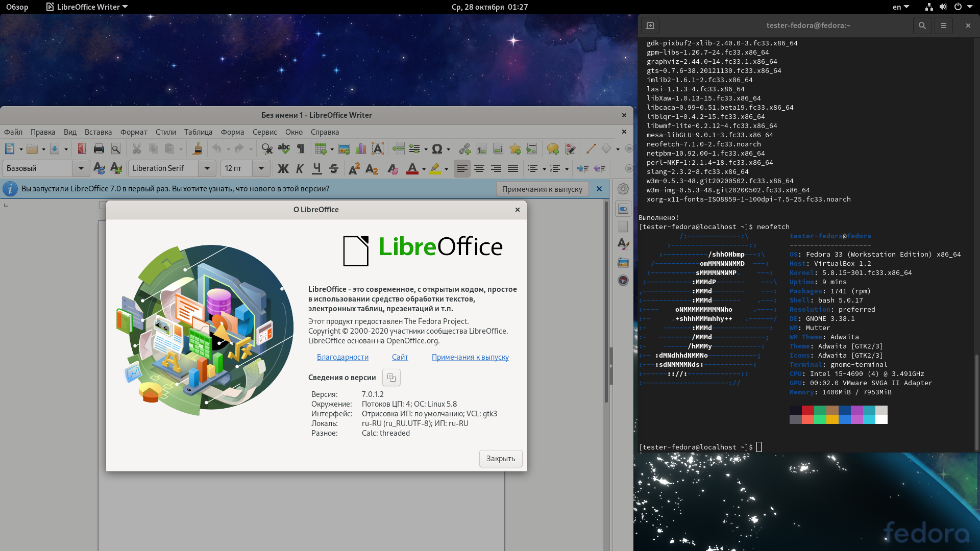Open the Open-document recent files arrow
This screenshot has height=551, width=980.
click(43, 149)
